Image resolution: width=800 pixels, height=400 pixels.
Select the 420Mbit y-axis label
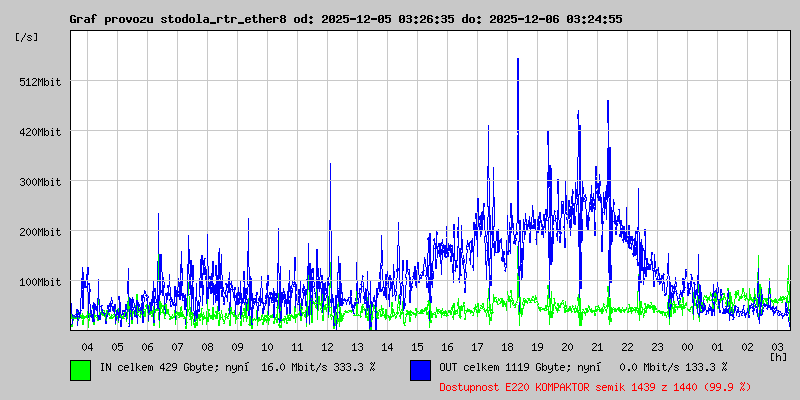pyautogui.click(x=40, y=132)
